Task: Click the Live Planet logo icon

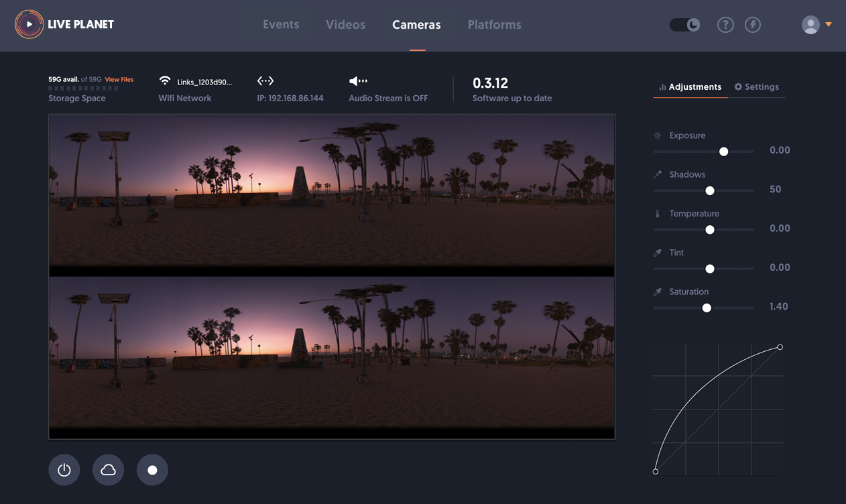Action: [29, 25]
